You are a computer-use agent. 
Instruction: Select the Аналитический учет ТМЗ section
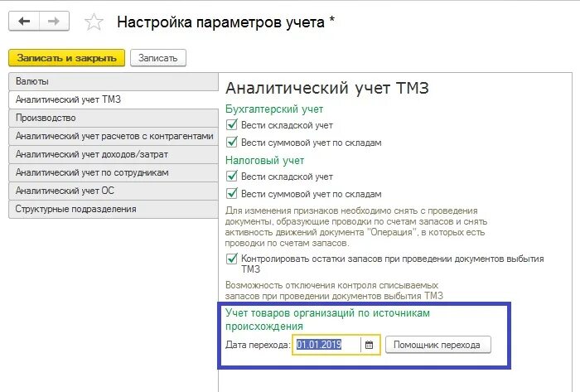coord(114,99)
